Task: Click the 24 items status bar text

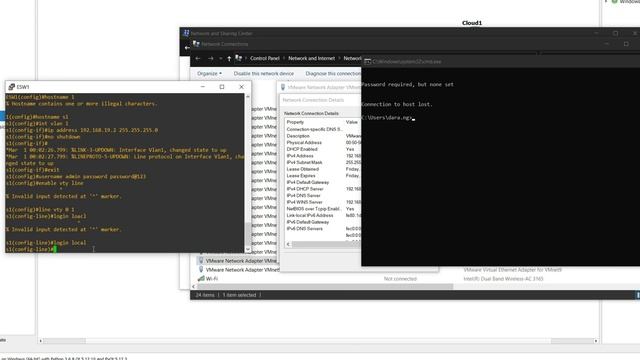Action: click(x=205, y=295)
